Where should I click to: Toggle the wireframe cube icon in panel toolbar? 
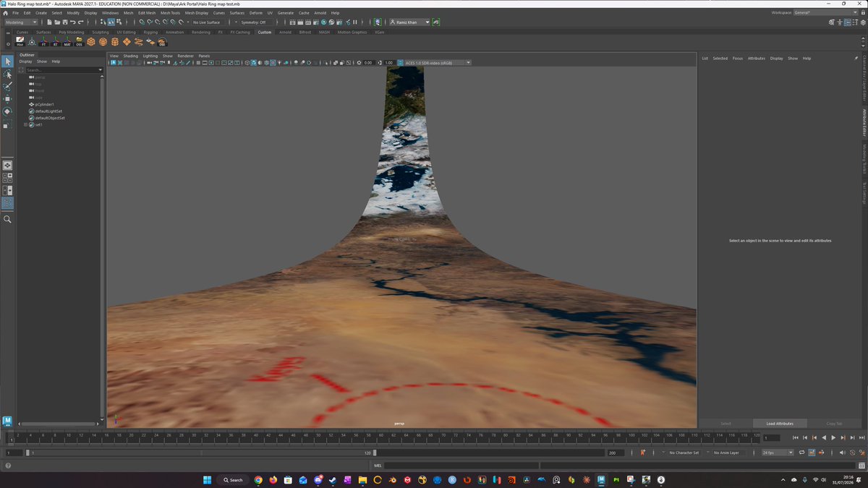(x=249, y=63)
